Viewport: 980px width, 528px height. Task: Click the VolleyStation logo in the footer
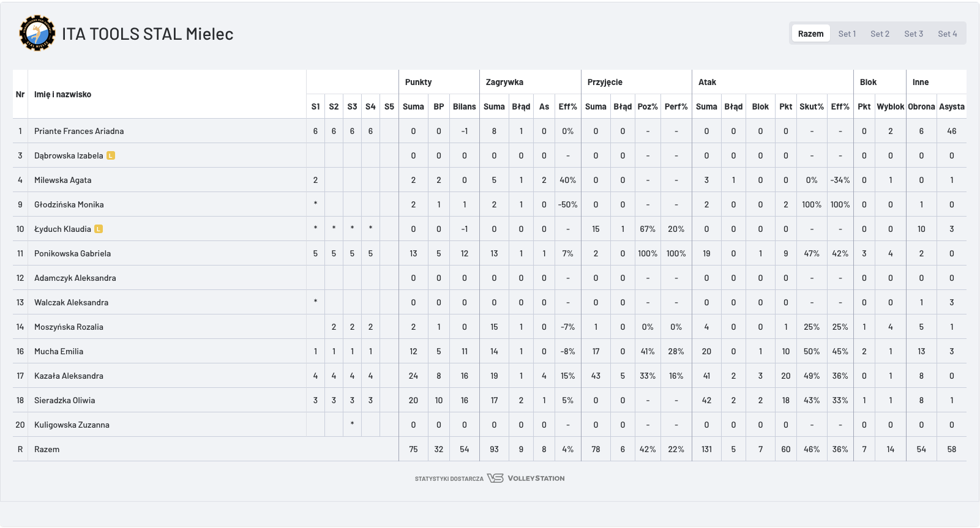pos(526,478)
